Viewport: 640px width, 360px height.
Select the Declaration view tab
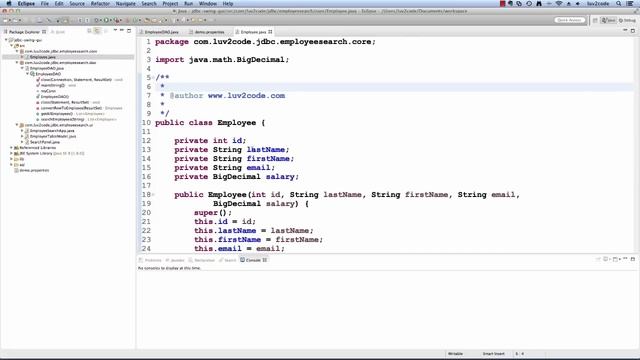pos(202,260)
